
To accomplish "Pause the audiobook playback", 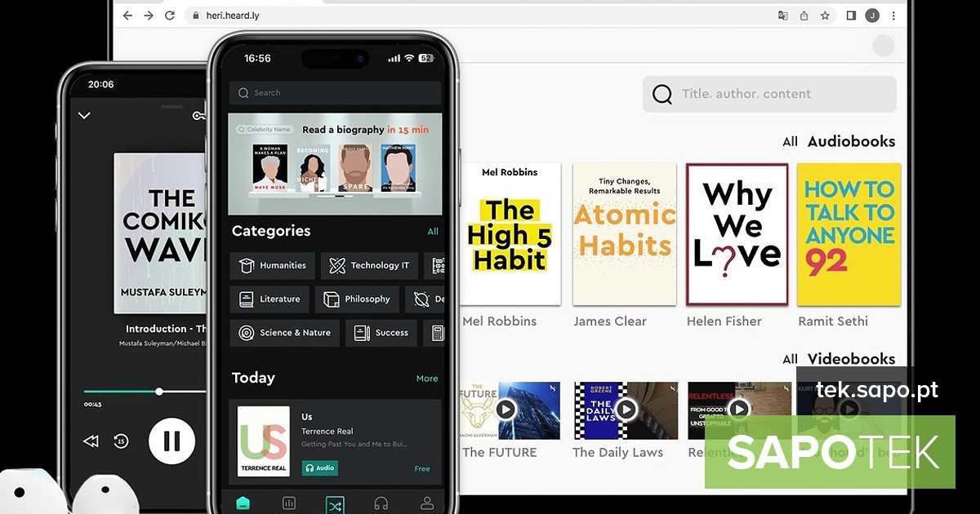I will pos(171,441).
